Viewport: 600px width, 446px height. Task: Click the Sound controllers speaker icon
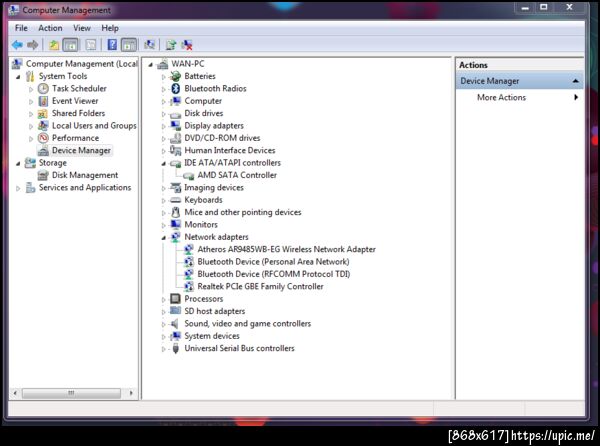174,324
